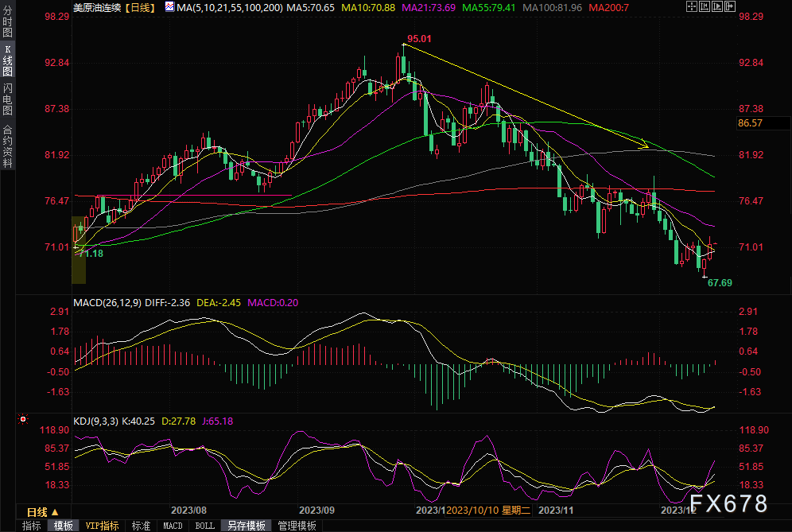Viewport: 792px width, 532px height.
Task: Click the MACD(26,12,9) indicator label
Action: pyautogui.click(x=105, y=302)
